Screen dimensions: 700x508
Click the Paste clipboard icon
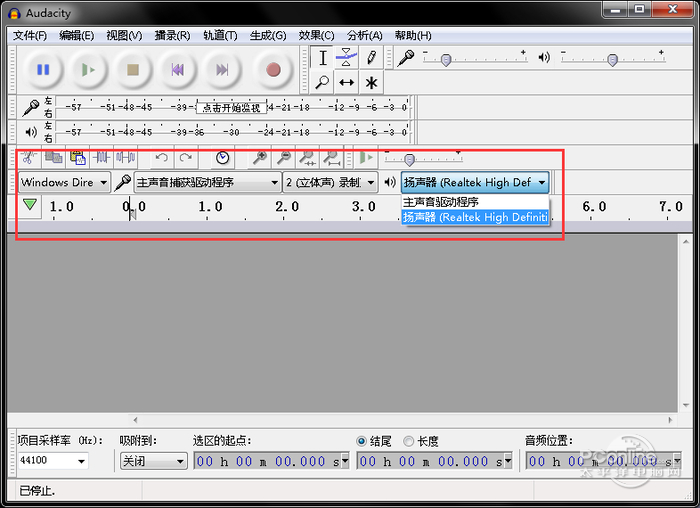coord(78,157)
